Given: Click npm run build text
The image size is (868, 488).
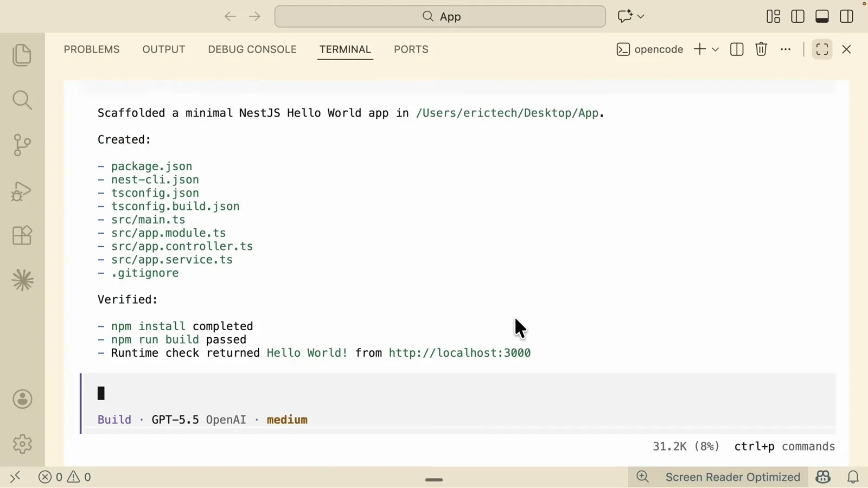Looking at the screenshot, I should point(155,340).
